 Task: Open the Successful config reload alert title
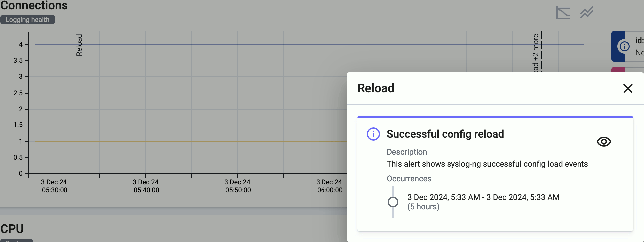click(445, 134)
